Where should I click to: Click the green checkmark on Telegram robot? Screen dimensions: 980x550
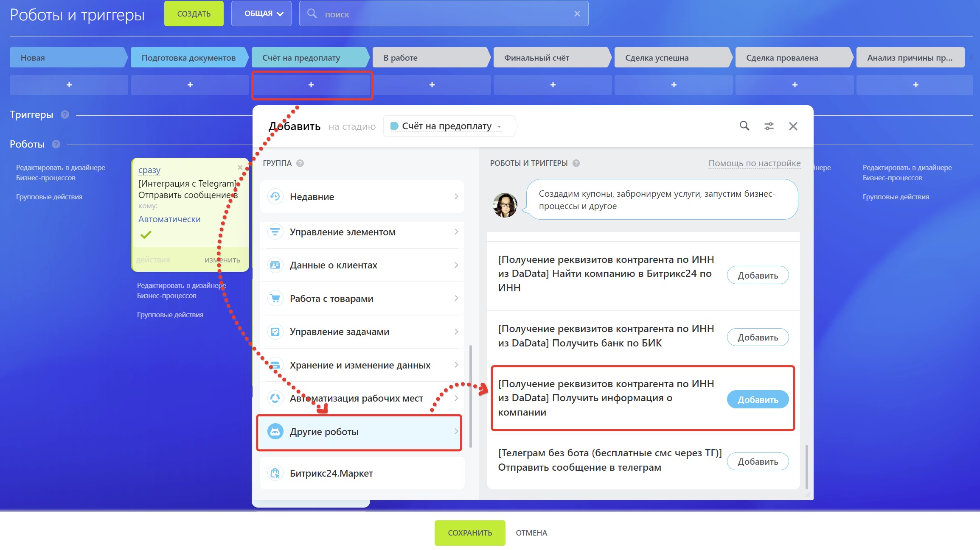[x=146, y=235]
